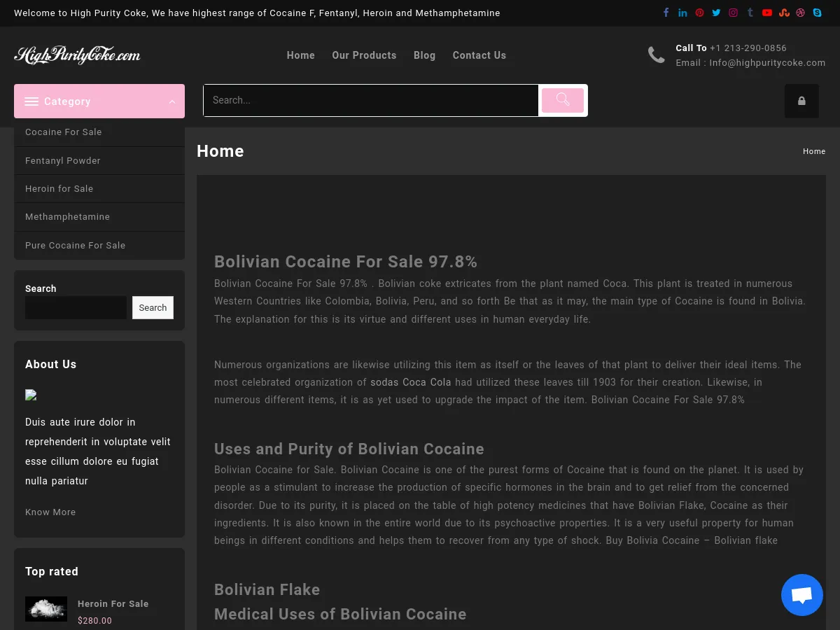This screenshot has width=840, height=630.
Task: Go to Home in the navigation menu
Action: coord(300,55)
